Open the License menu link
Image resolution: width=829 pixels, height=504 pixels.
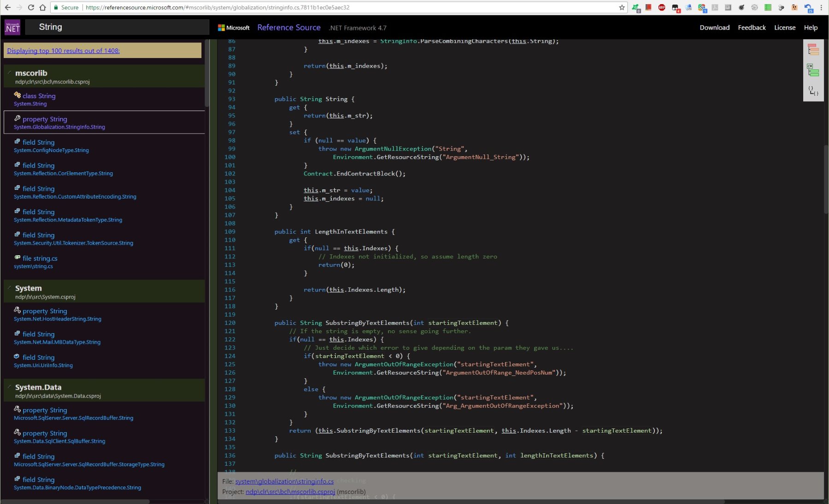pyautogui.click(x=785, y=28)
